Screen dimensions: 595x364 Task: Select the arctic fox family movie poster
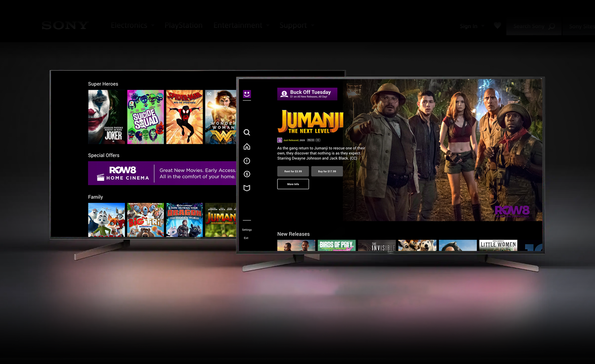(x=106, y=220)
